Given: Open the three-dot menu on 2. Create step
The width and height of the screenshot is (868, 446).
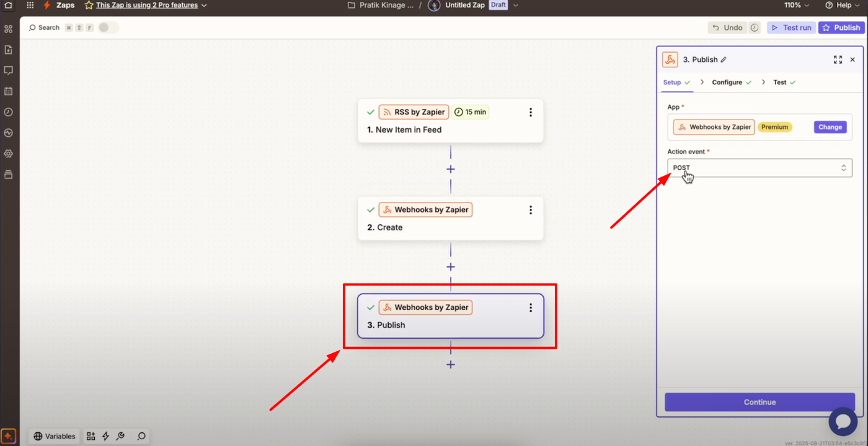Looking at the screenshot, I should coord(531,210).
